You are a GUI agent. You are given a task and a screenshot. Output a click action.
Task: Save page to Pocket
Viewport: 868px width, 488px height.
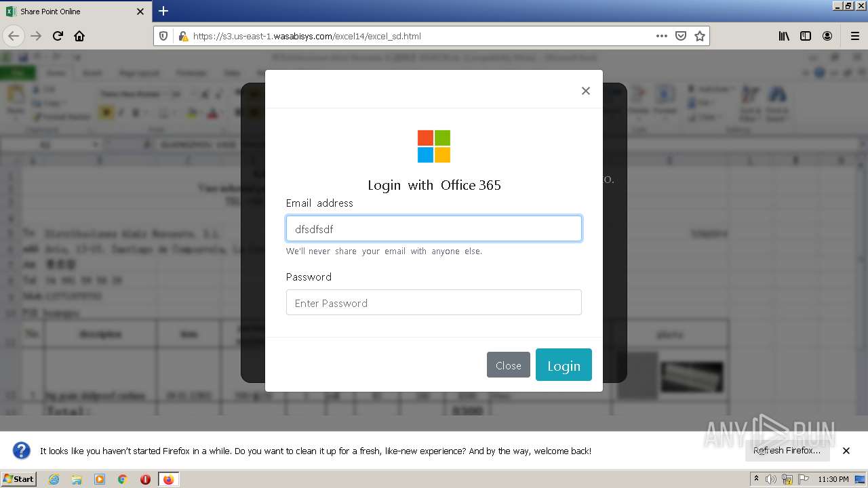click(681, 36)
